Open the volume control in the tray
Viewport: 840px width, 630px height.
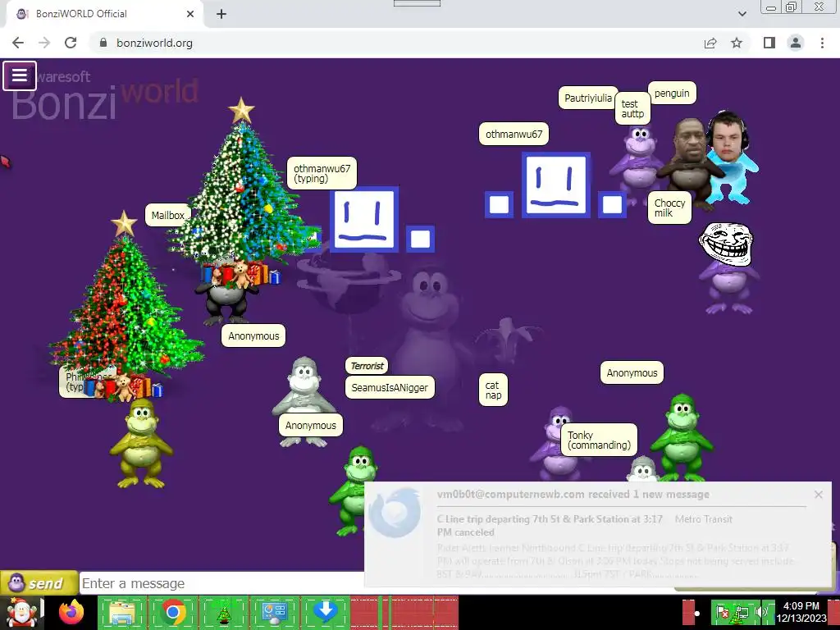point(760,612)
